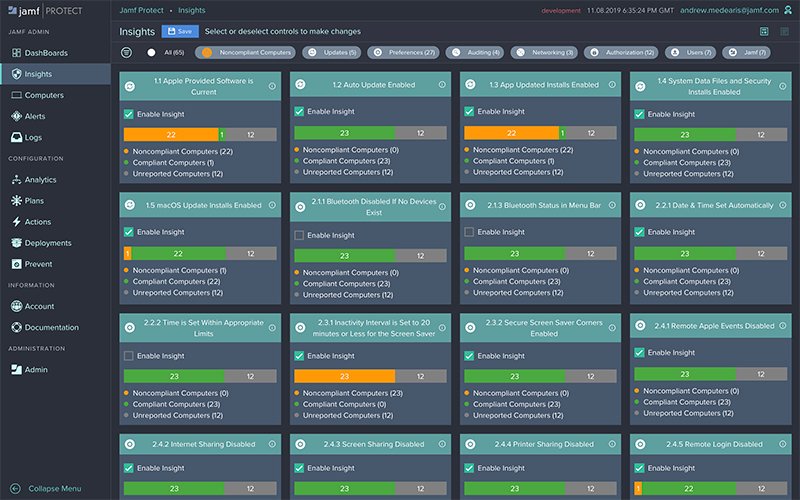Filter by Networking (3) category
Screen dimensions: 800x500
click(x=543, y=52)
